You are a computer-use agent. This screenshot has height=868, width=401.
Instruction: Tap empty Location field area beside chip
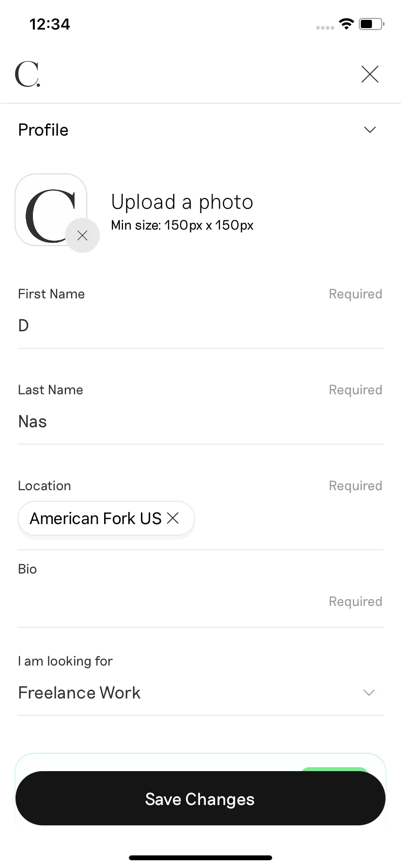(x=289, y=518)
